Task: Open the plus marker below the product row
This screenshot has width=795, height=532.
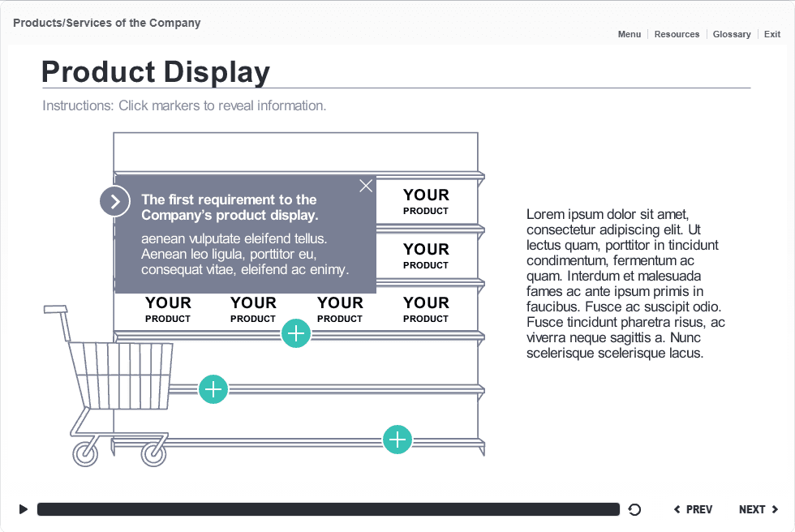Action: tap(297, 332)
